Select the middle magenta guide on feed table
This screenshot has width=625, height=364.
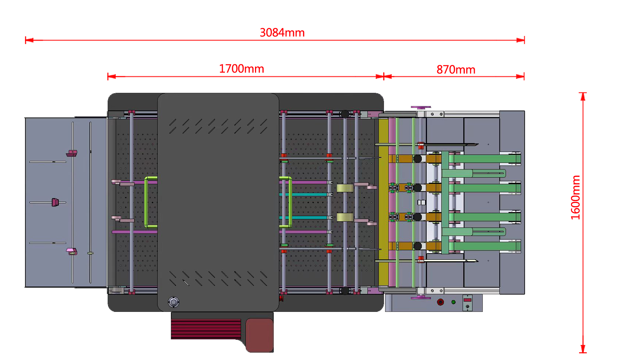click(x=55, y=202)
